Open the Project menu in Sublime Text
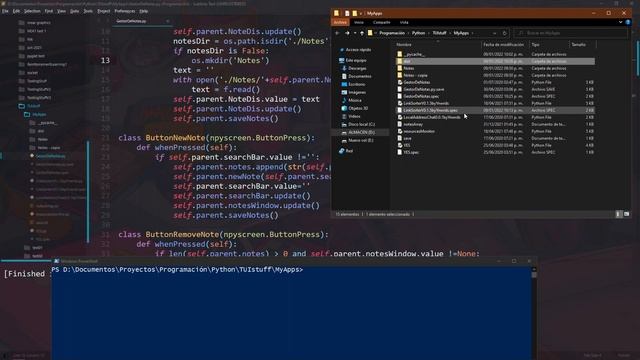This screenshot has height=360, width=640. 104,11
